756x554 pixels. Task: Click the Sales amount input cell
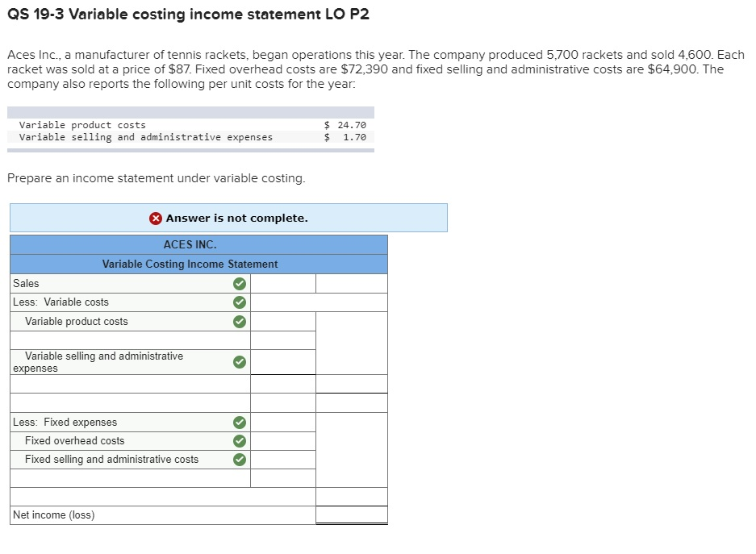pos(282,283)
